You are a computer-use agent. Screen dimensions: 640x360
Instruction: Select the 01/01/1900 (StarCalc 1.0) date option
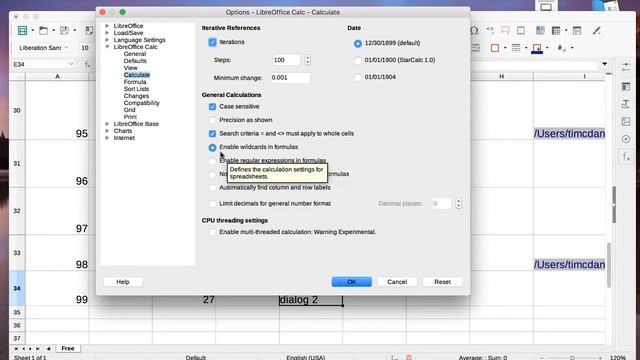tap(358, 60)
